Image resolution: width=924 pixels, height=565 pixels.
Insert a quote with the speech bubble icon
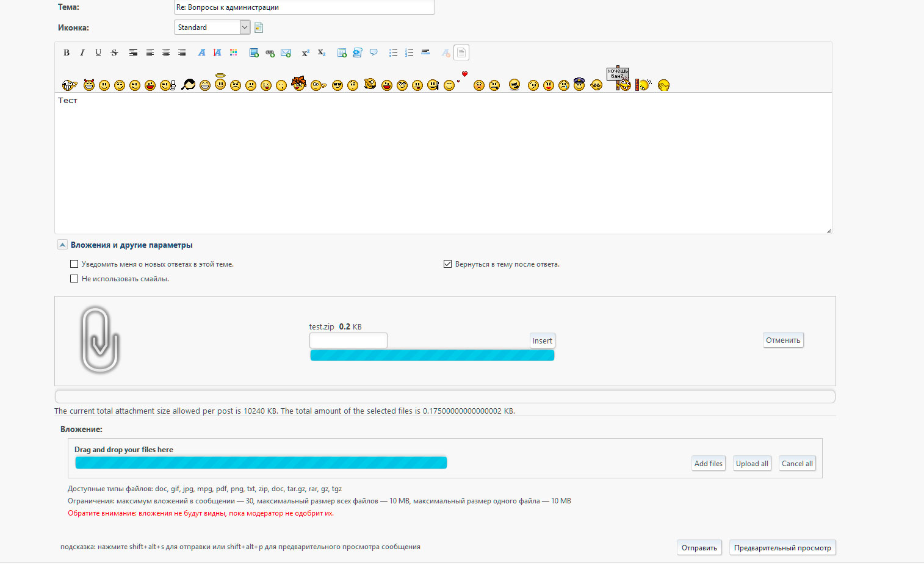(x=374, y=53)
